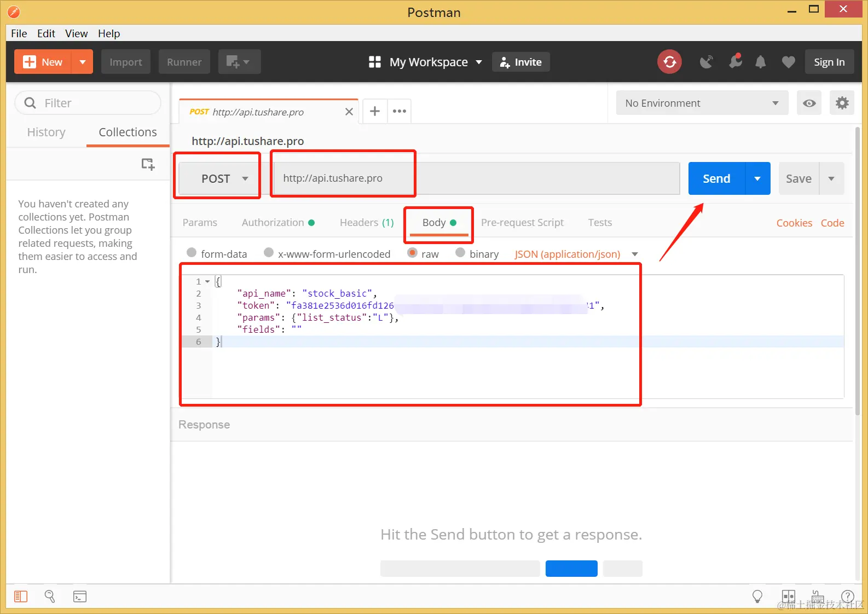This screenshot has width=868, height=614.
Task: Click the environment quick look eye icon
Action: point(809,103)
